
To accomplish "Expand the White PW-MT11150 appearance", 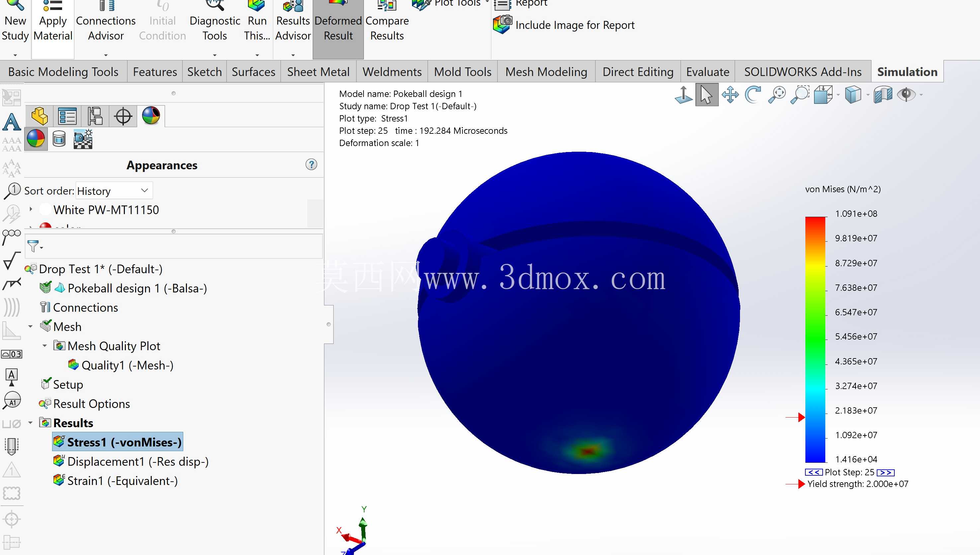I will (31, 209).
